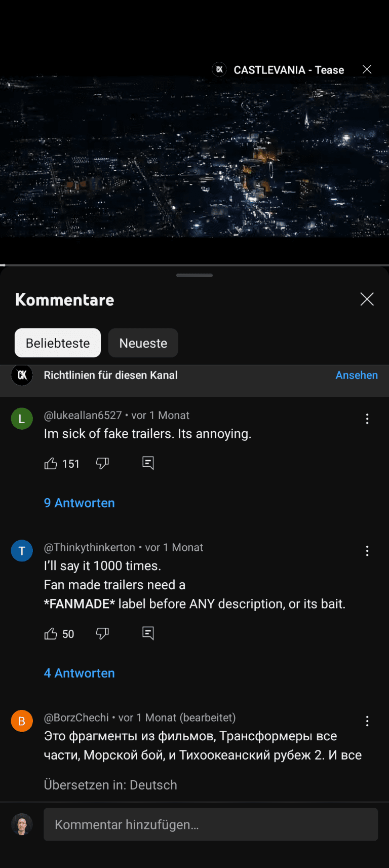Like the comment by @lukeallan6527

(51, 464)
